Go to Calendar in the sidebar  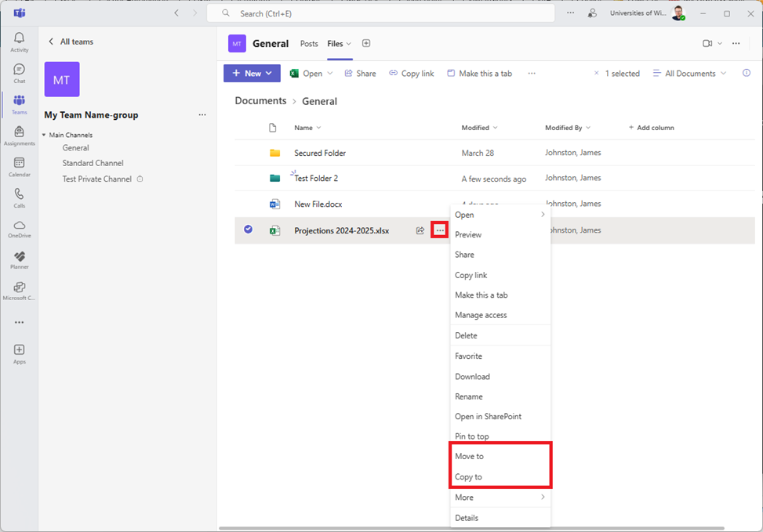pyautogui.click(x=19, y=167)
